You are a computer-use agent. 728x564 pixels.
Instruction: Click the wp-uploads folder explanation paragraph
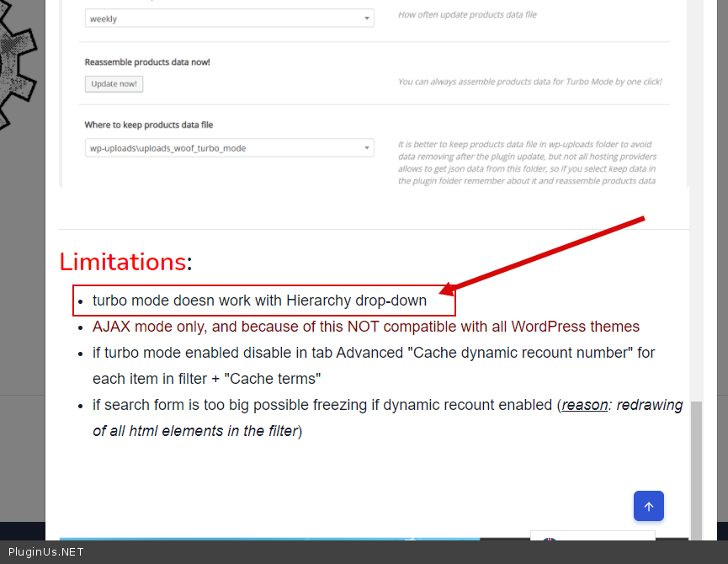527,162
